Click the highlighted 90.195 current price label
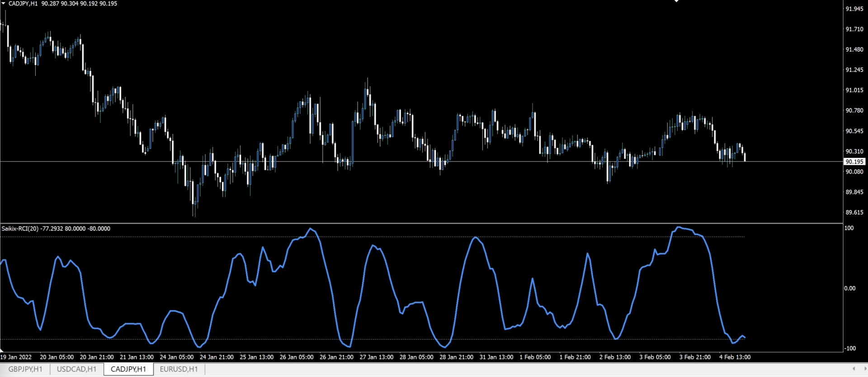 (x=854, y=161)
